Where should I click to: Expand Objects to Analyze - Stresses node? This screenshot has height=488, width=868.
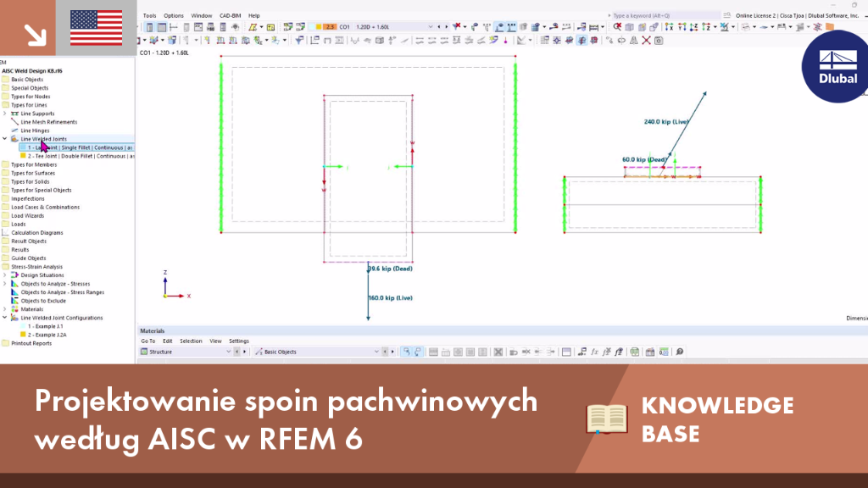5,284
